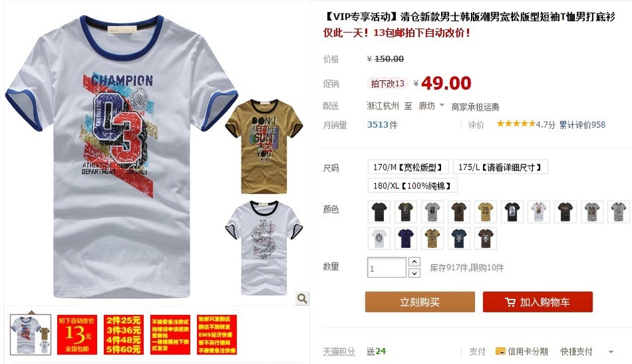This screenshot has width=632, height=364.
Task: Select the 2件25元 price list thumbnail
Action: click(x=123, y=335)
